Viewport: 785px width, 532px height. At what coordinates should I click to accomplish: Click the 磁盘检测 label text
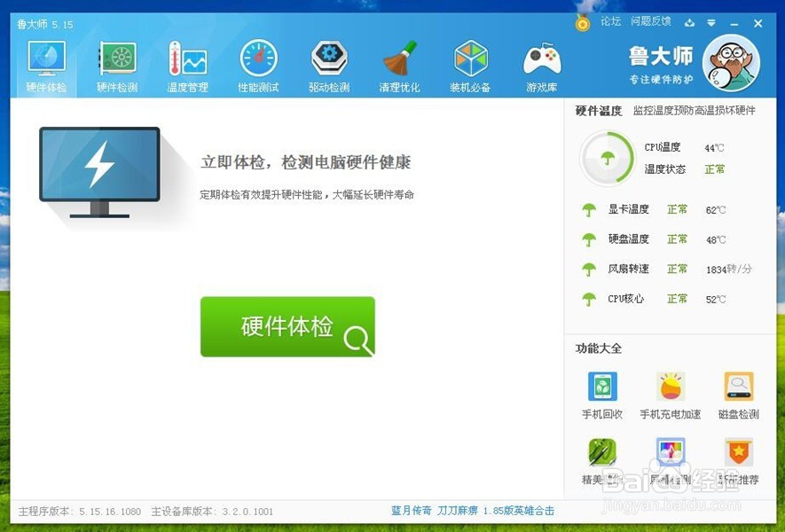[739, 414]
